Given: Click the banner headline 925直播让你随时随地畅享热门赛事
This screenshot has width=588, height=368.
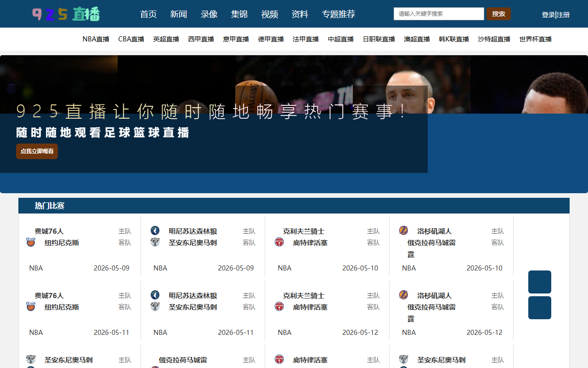Looking at the screenshot, I should tap(212, 112).
